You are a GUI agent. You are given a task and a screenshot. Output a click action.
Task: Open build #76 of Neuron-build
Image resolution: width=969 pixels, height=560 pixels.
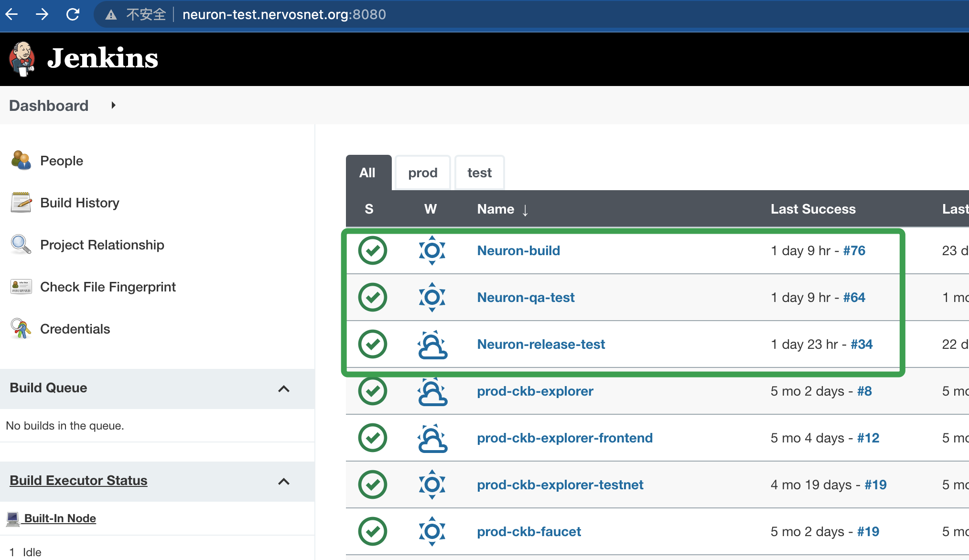(854, 250)
